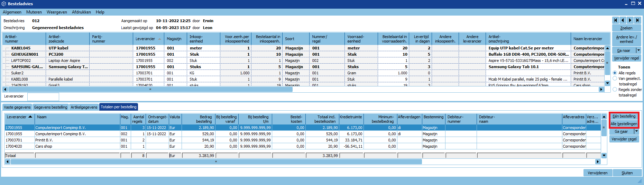
Task: Open the Muteren menu
Action: coord(34,12)
